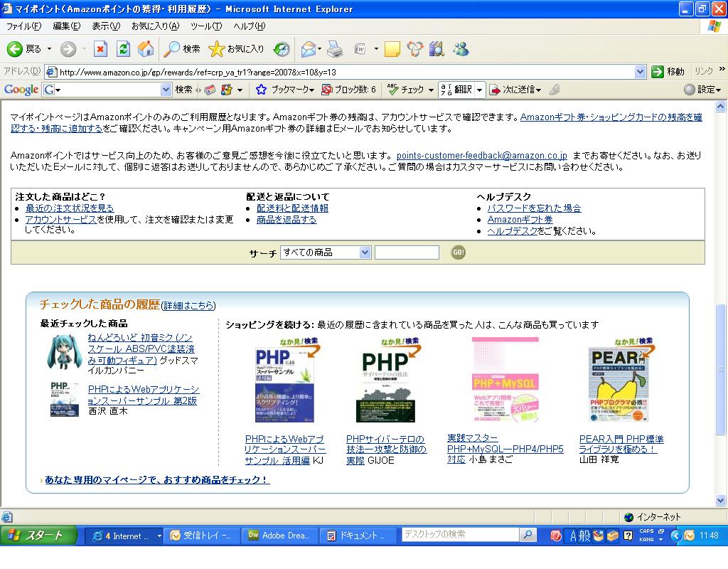The width and height of the screenshot is (728, 569).
Task: Open the ファイル(F) menu
Action: pos(24,26)
